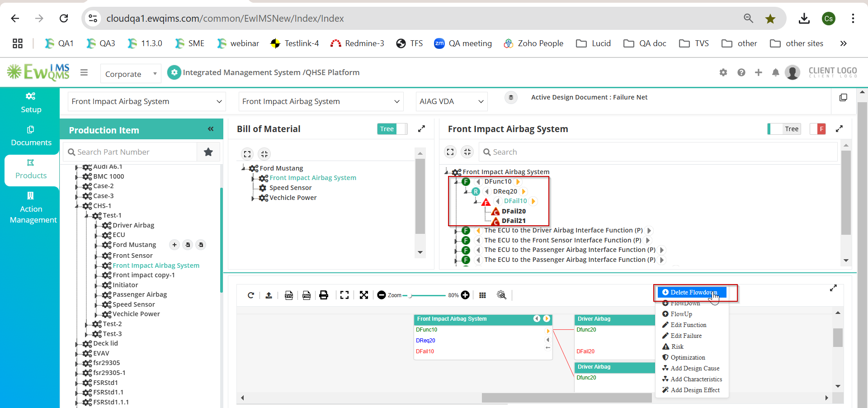
Task: Open the settings gear in header
Action: (x=723, y=72)
